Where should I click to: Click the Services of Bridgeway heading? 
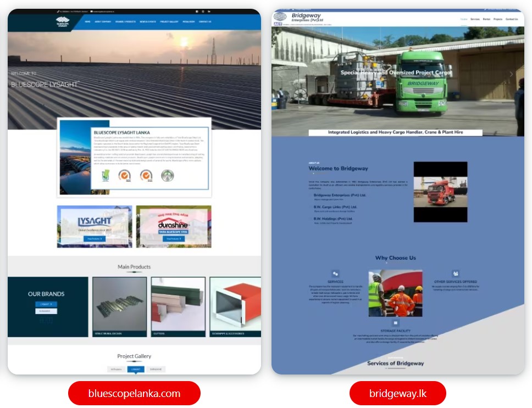(x=396, y=364)
